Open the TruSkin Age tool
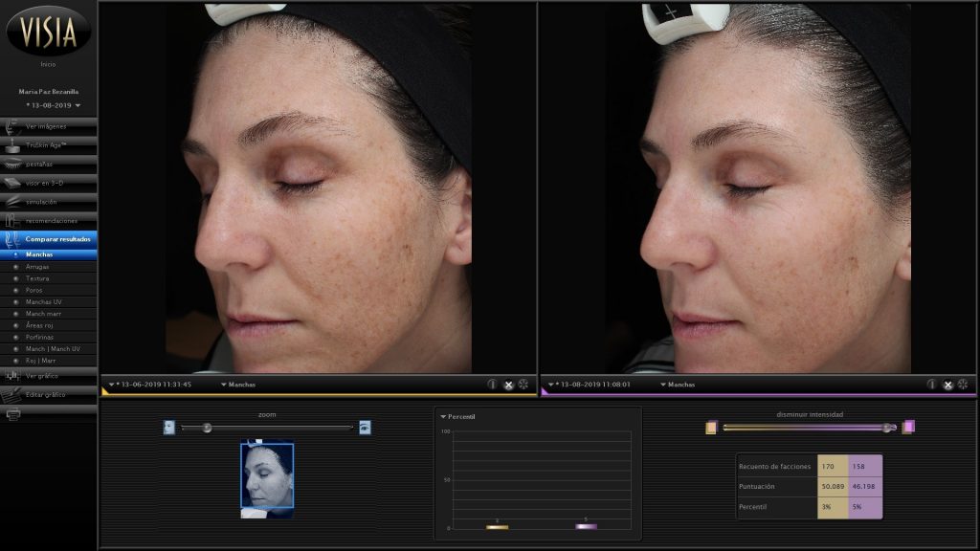Image resolution: width=980 pixels, height=551 pixels. [x=48, y=143]
